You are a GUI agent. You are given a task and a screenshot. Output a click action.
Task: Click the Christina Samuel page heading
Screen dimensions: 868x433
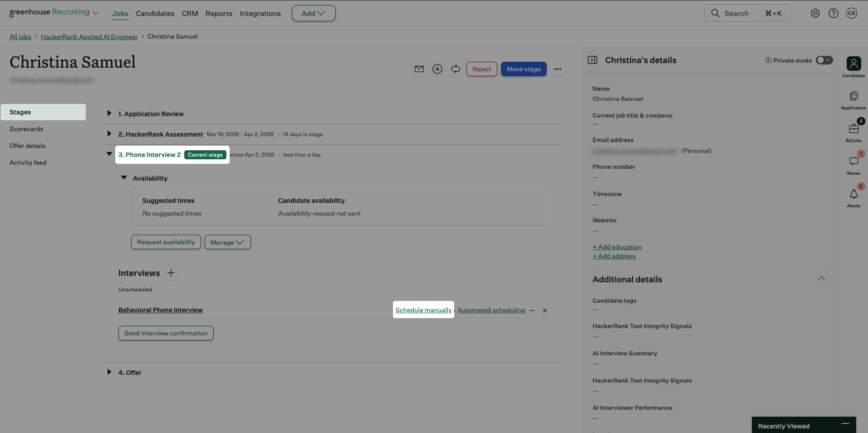pyautogui.click(x=73, y=62)
